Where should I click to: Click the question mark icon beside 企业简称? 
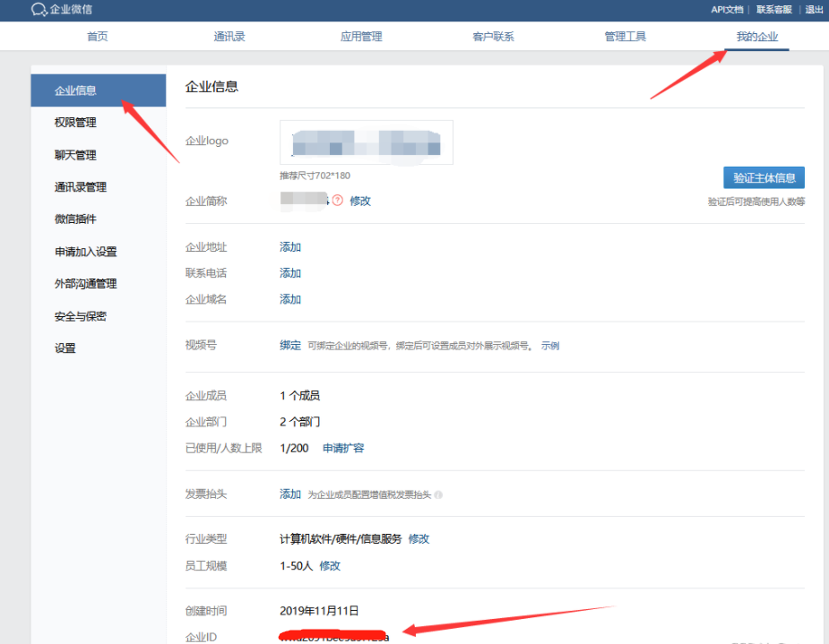click(x=338, y=201)
